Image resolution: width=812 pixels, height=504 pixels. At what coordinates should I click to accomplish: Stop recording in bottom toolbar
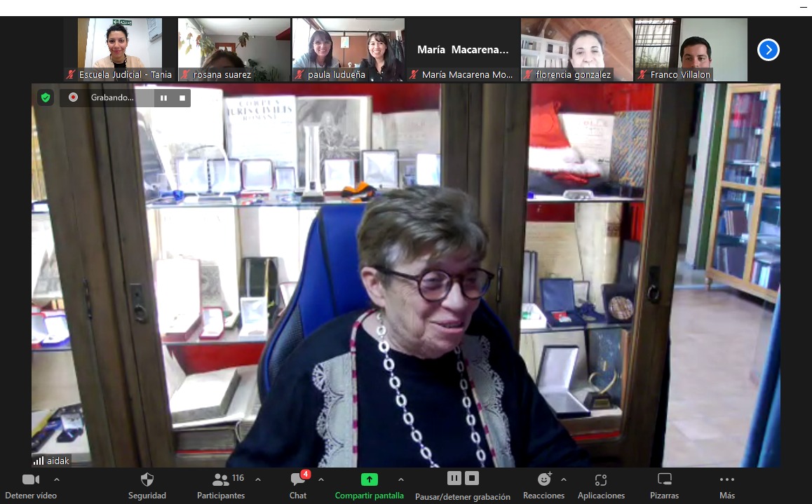[x=472, y=478]
